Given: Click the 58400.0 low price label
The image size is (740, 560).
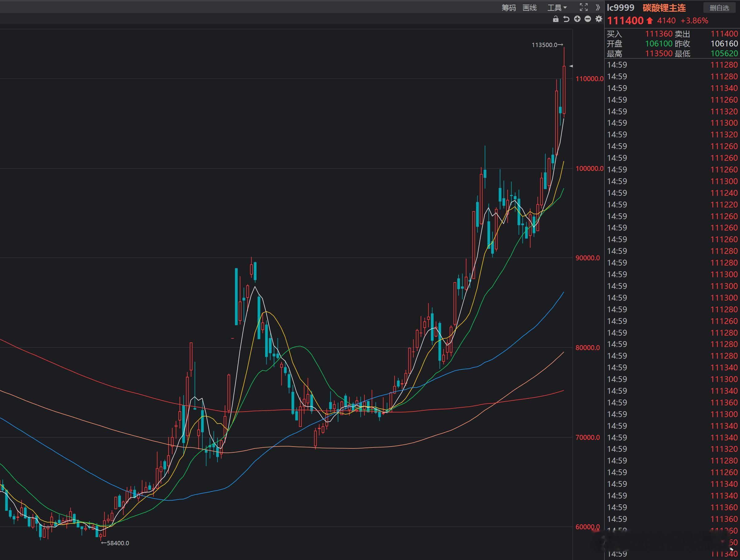Looking at the screenshot, I should pyautogui.click(x=117, y=543).
